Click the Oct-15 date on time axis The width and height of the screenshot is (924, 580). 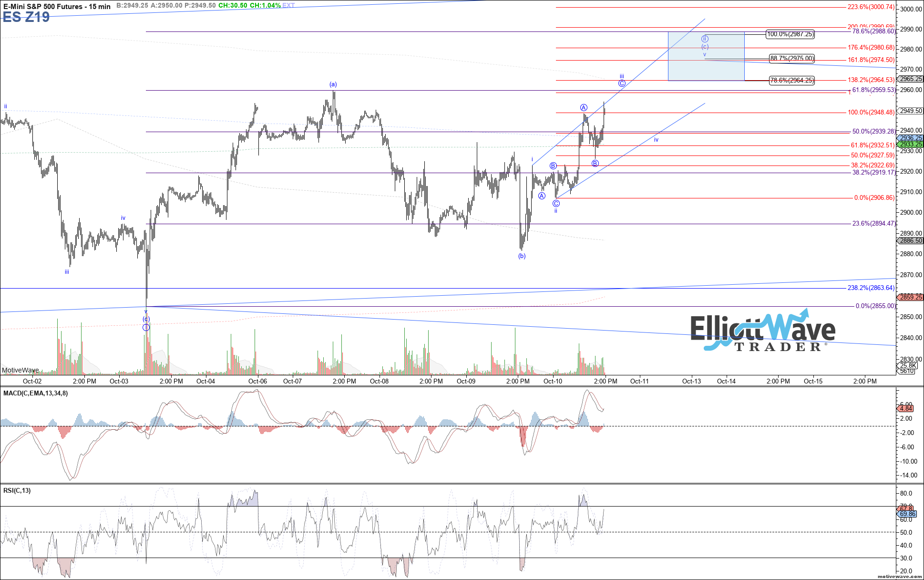(x=813, y=381)
